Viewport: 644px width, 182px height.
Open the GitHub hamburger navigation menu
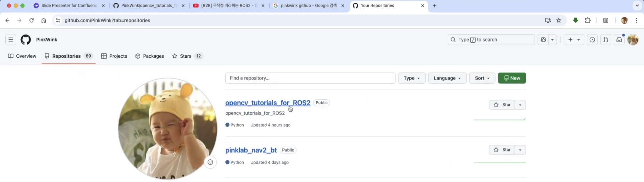point(11,40)
